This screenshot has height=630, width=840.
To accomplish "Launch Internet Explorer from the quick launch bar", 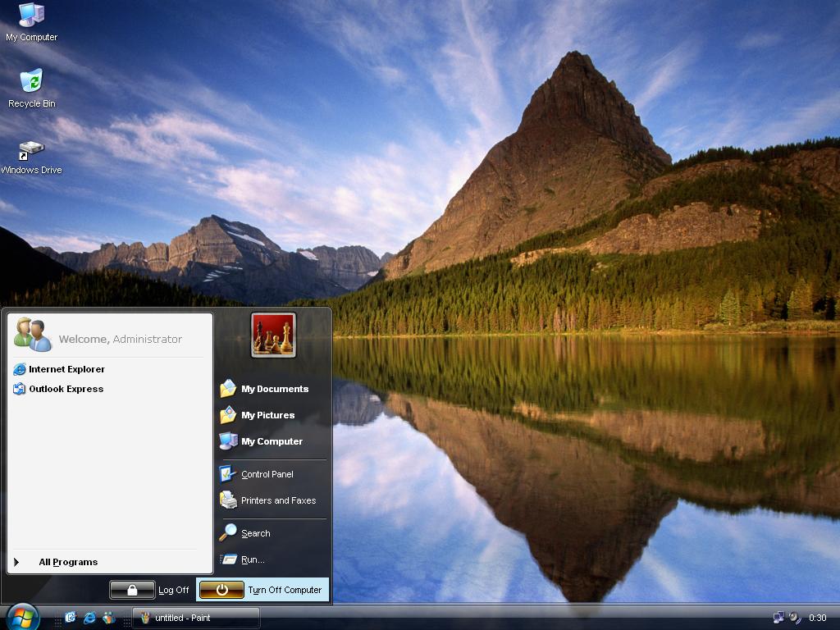I will (89, 618).
